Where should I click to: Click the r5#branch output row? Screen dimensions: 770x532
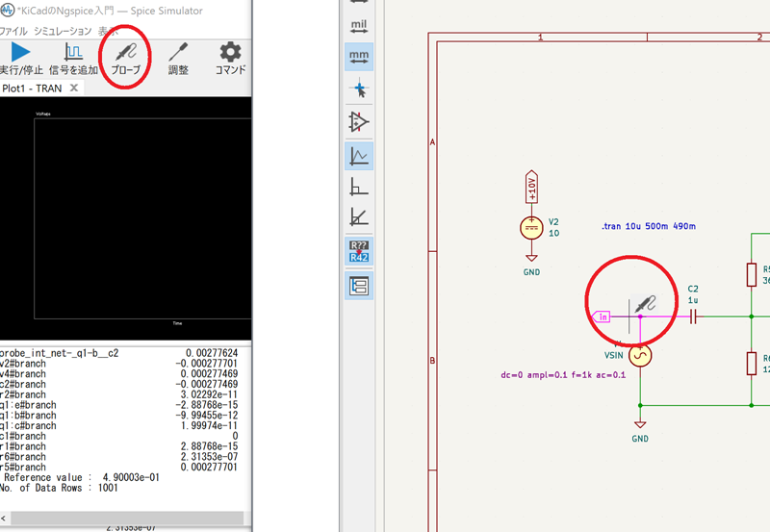point(118,468)
